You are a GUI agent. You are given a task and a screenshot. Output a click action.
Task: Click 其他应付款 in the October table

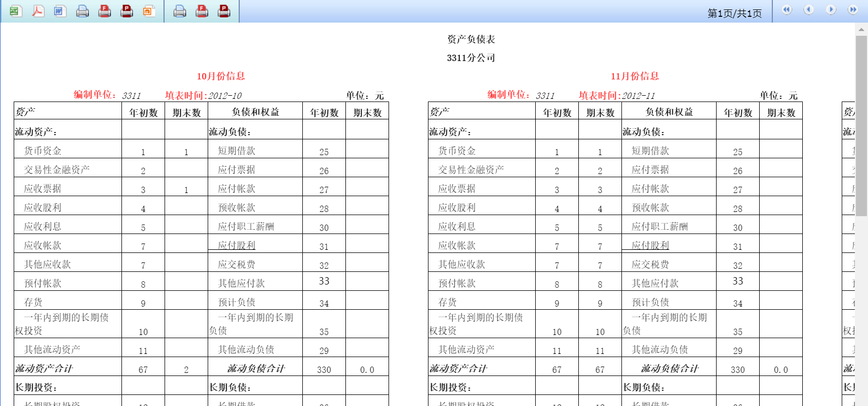coord(241,283)
